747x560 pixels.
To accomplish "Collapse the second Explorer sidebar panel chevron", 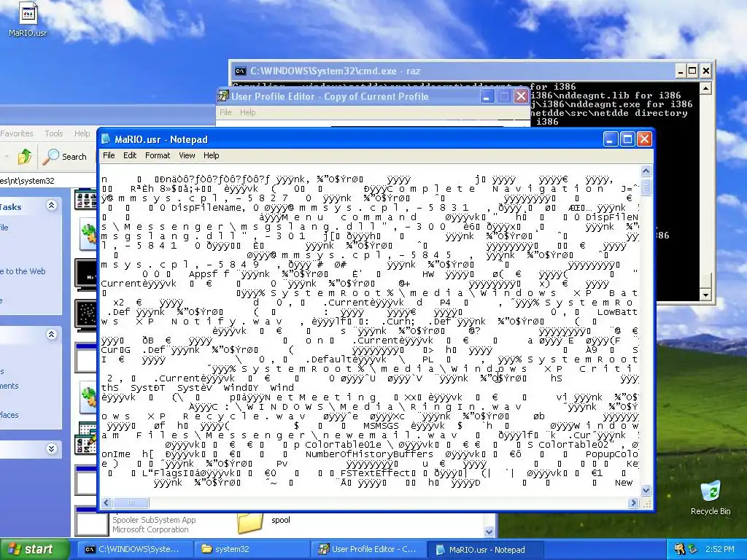I will [x=52, y=334].
